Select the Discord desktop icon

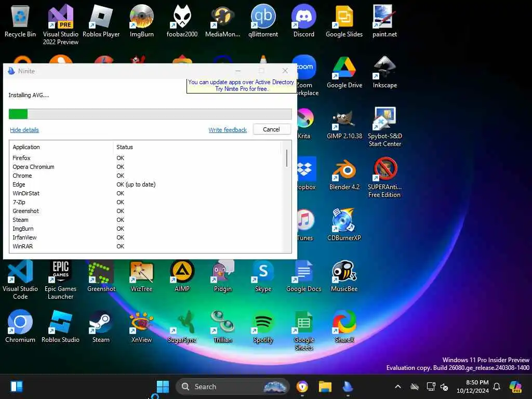pyautogui.click(x=303, y=20)
